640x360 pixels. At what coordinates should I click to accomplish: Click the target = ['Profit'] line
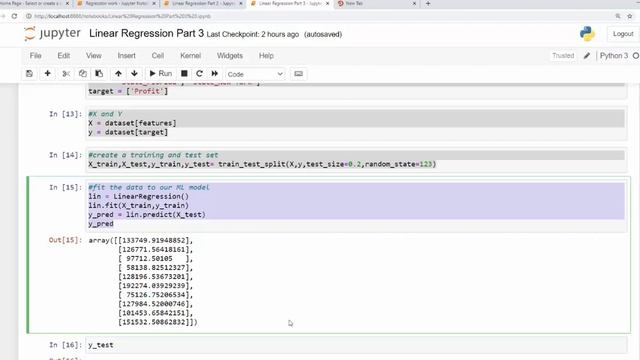coord(128,91)
